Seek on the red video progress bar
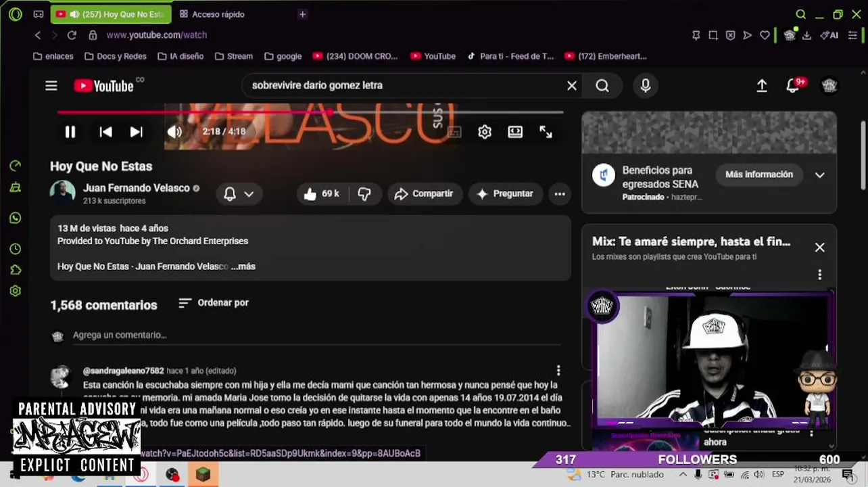This screenshot has height=487, width=868. pyautogui.click(x=310, y=112)
